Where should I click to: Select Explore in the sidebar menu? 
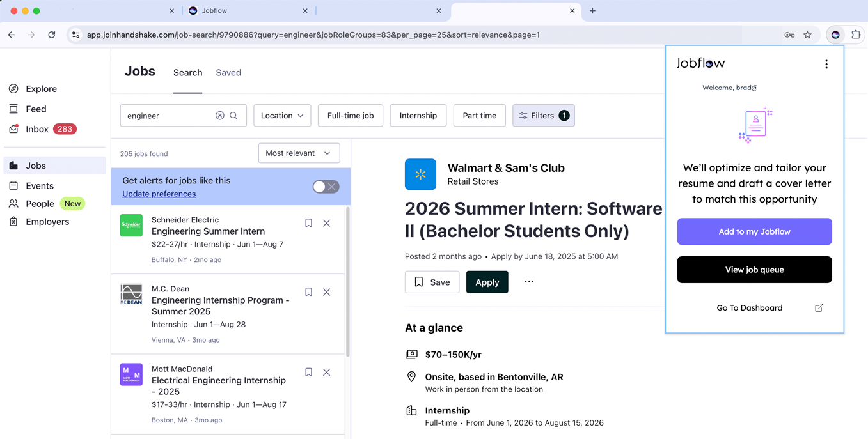click(42, 89)
